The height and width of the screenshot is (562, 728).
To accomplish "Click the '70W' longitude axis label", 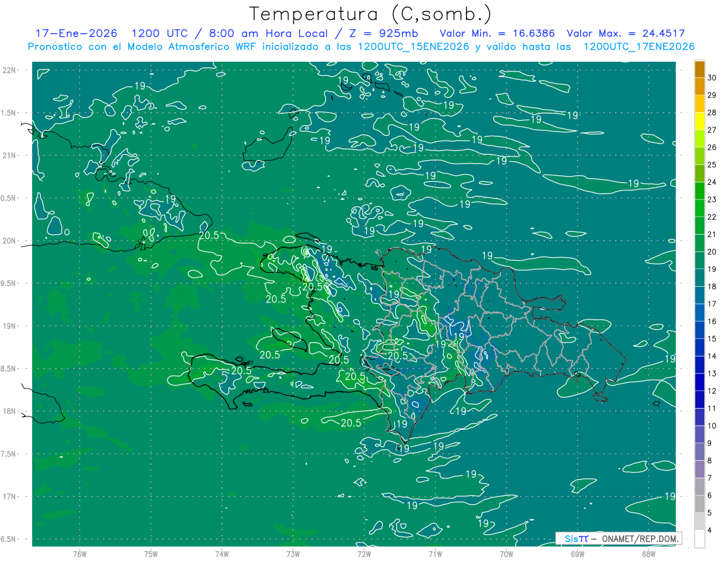I will (506, 554).
